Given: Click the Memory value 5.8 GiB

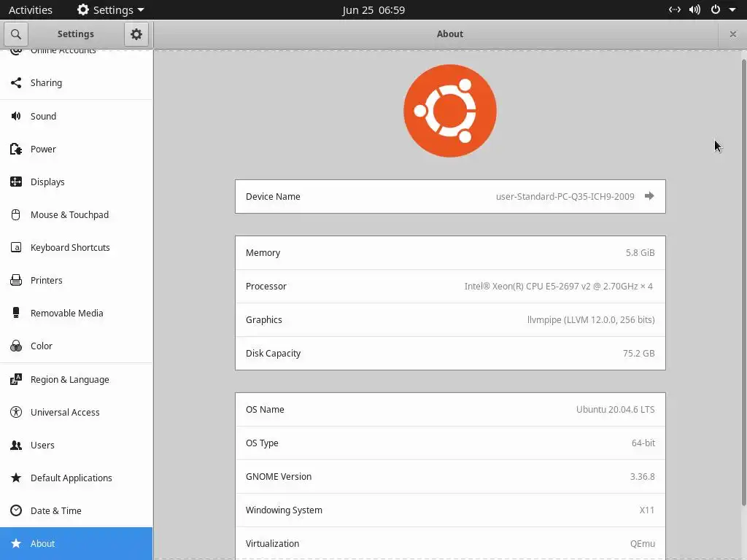Looking at the screenshot, I should (640, 252).
